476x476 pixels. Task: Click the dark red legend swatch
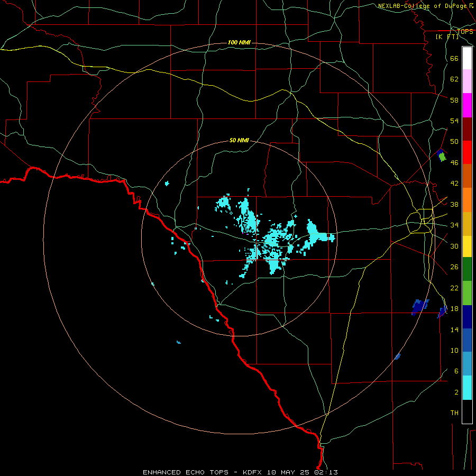pyautogui.click(x=467, y=129)
